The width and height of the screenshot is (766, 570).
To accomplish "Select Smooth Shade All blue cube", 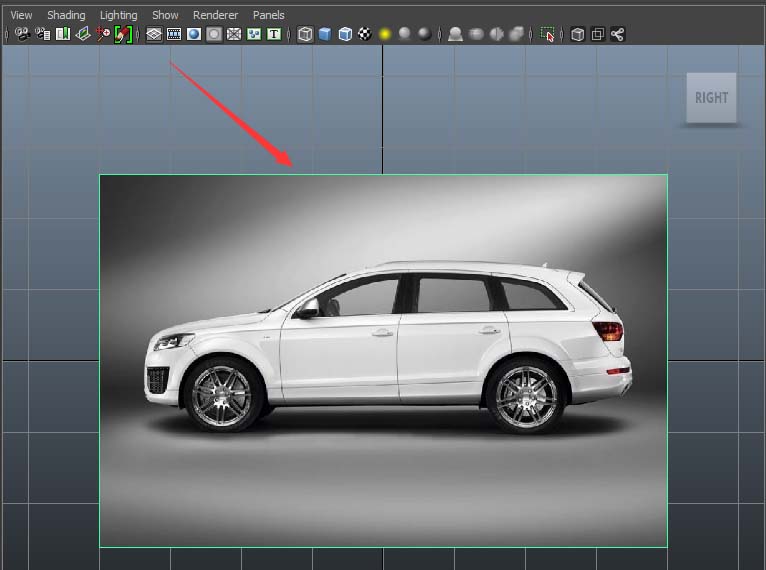I will [325, 34].
